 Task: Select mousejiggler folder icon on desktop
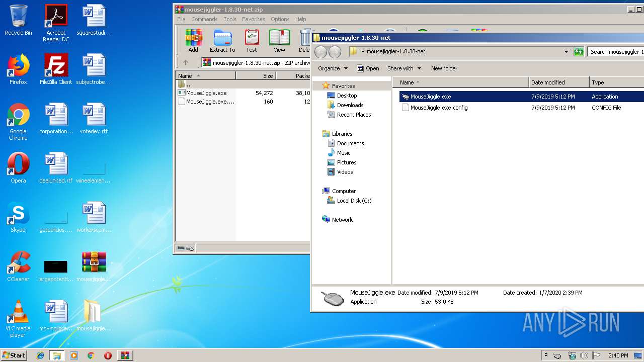tap(94, 316)
